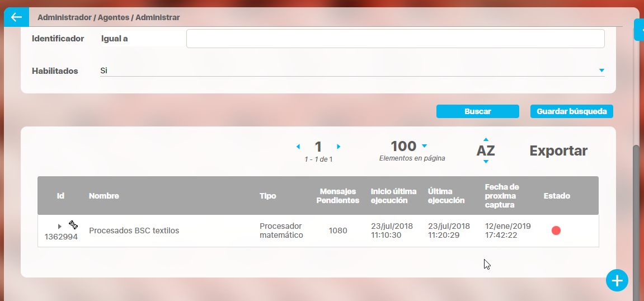Click the Mensajes Pendientes column header
644x301 pixels.
(337, 196)
